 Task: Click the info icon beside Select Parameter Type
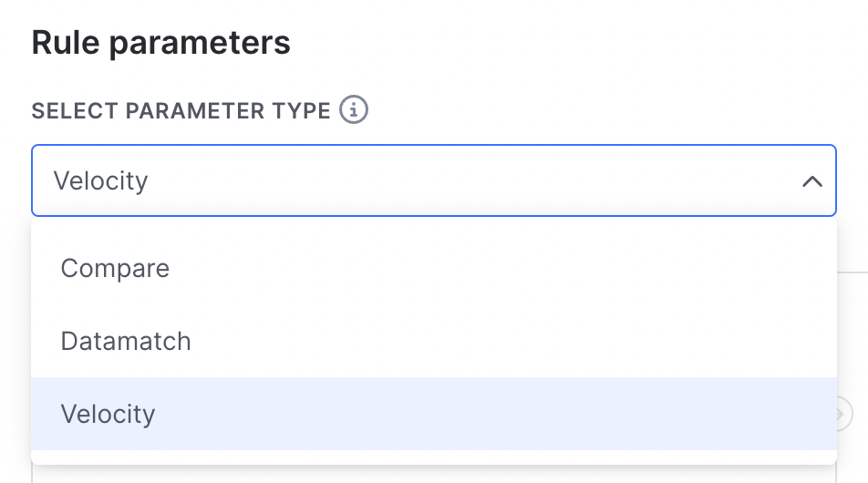tap(354, 109)
